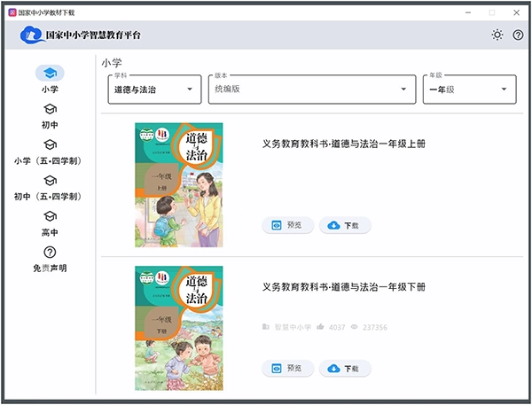Click 初中（五•四学制）graduation cap icon

[x=50, y=181]
